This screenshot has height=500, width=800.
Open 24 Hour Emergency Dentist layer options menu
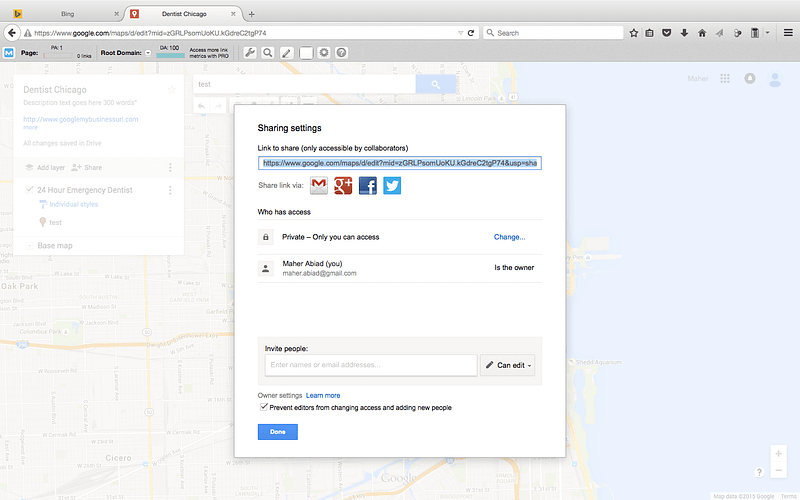pos(170,190)
